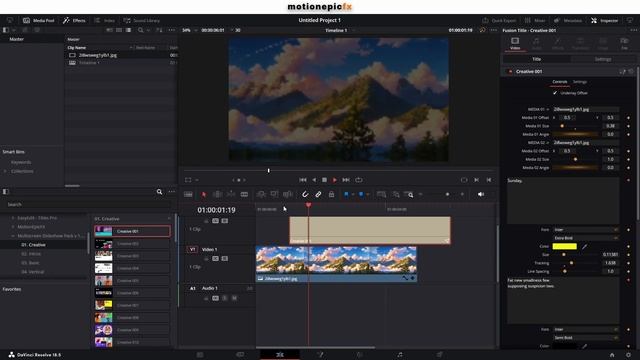Open viewer zoom percentage dropdown
This screenshot has height=360, width=640.
190,30
